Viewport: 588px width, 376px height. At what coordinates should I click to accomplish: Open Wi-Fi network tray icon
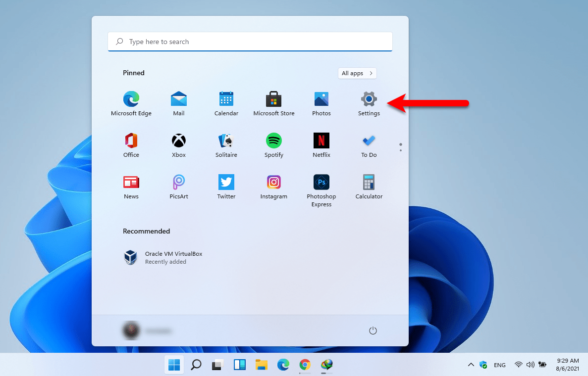518,365
